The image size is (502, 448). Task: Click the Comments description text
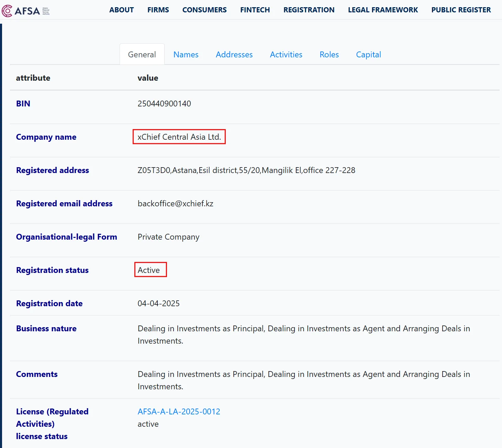tap(304, 380)
